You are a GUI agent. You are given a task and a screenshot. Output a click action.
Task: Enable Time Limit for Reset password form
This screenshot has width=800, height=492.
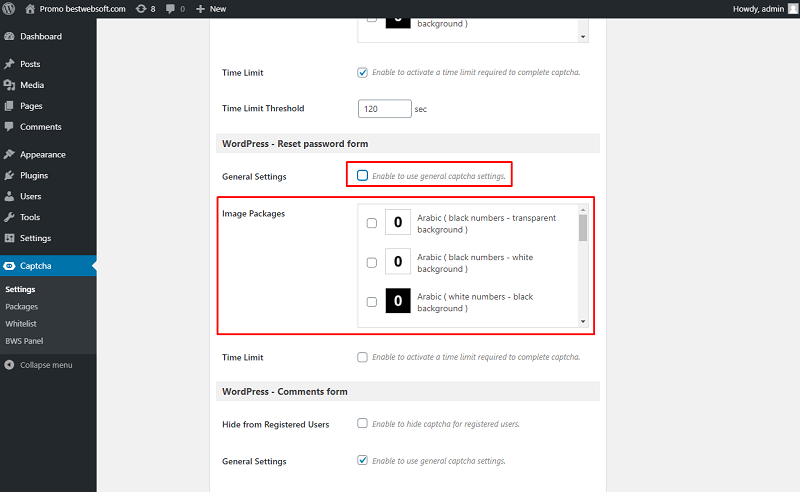(362, 357)
